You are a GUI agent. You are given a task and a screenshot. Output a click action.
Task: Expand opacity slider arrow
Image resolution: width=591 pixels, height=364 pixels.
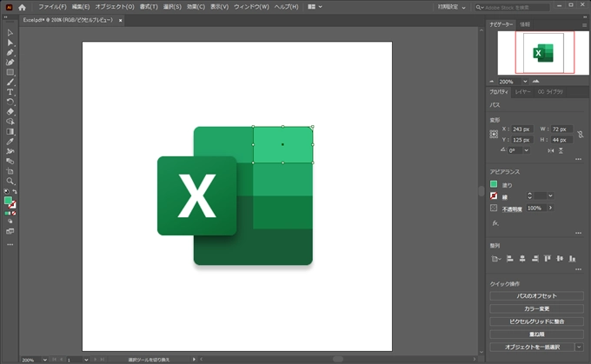click(550, 208)
